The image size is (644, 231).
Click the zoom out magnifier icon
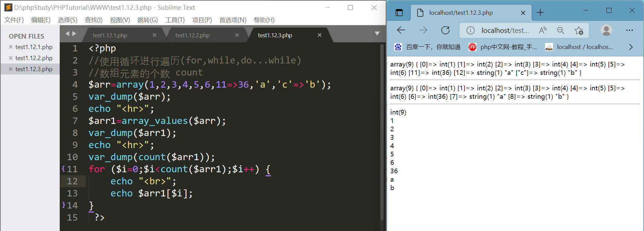click(x=560, y=30)
